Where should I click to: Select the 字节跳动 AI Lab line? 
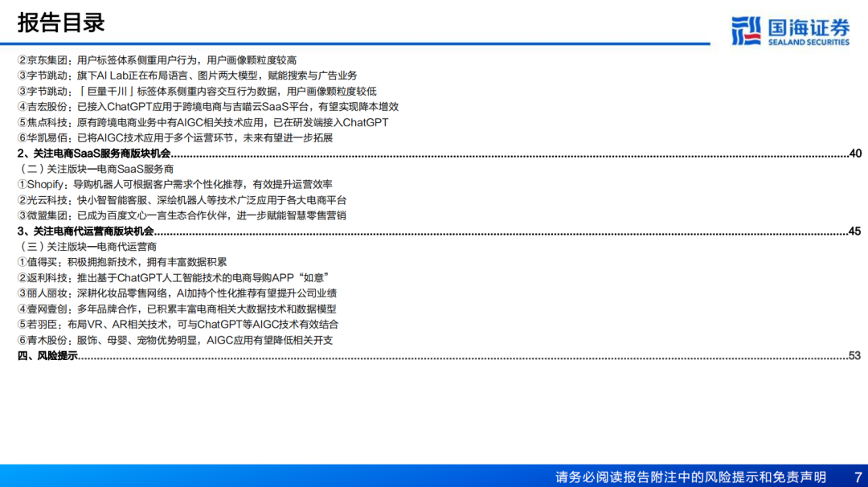pyautogui.click(x=187, y=76)
